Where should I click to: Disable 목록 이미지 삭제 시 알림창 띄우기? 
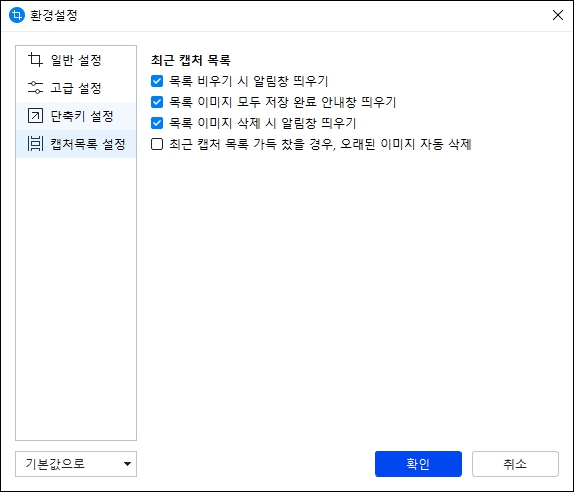point(157,123)
